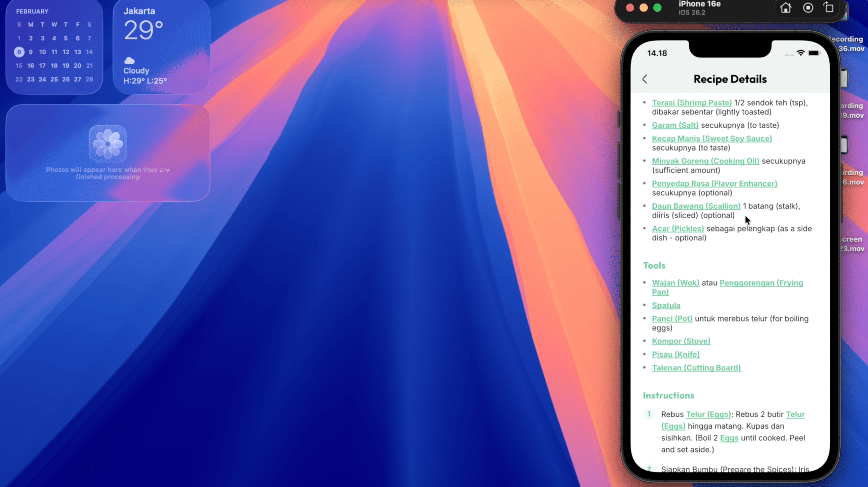Tap the back chevron in Recipe Details
The width and height of the screenshot is (868, 487).
tap(645, 79)
